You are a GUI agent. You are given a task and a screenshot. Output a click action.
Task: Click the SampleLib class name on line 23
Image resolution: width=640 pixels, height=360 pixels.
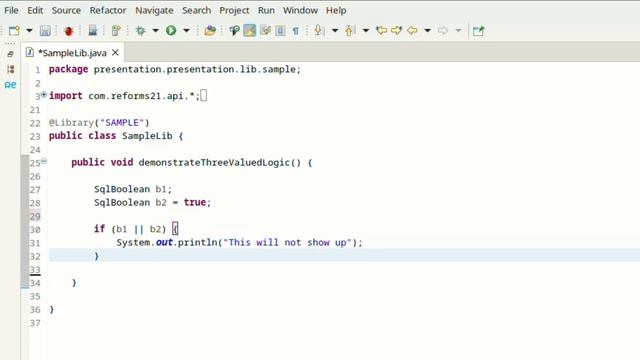147,136
